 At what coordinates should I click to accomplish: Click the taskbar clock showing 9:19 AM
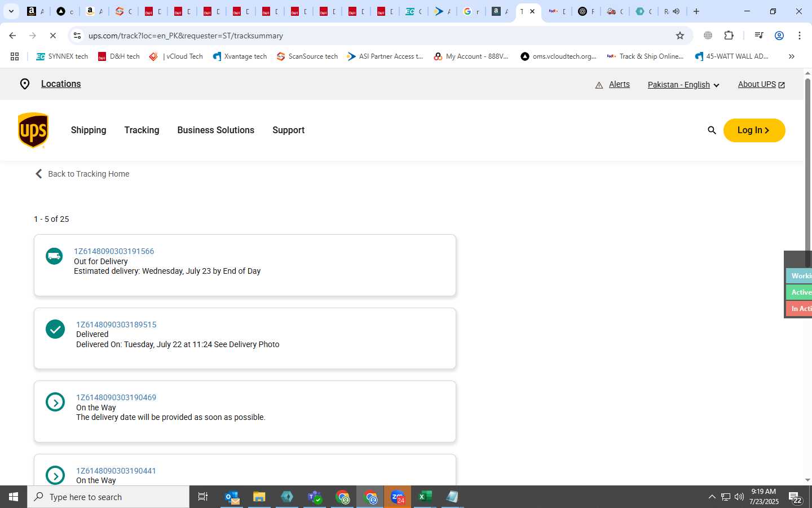click(x=764, y=497)
